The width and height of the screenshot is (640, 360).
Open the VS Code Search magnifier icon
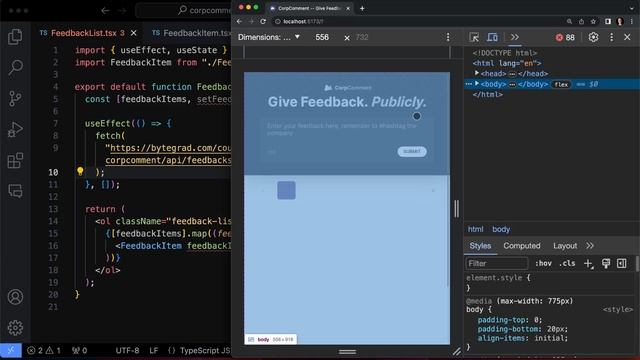(15, 67)
